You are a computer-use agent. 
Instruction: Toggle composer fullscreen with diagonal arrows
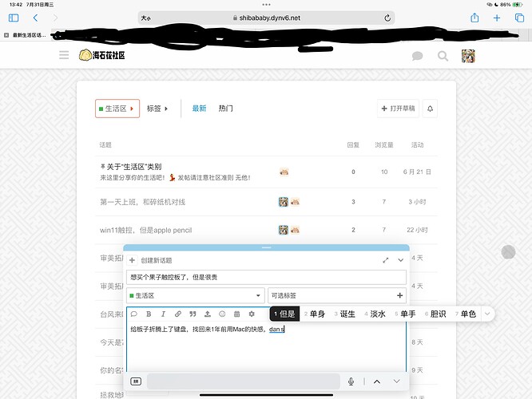pos(386,260)
